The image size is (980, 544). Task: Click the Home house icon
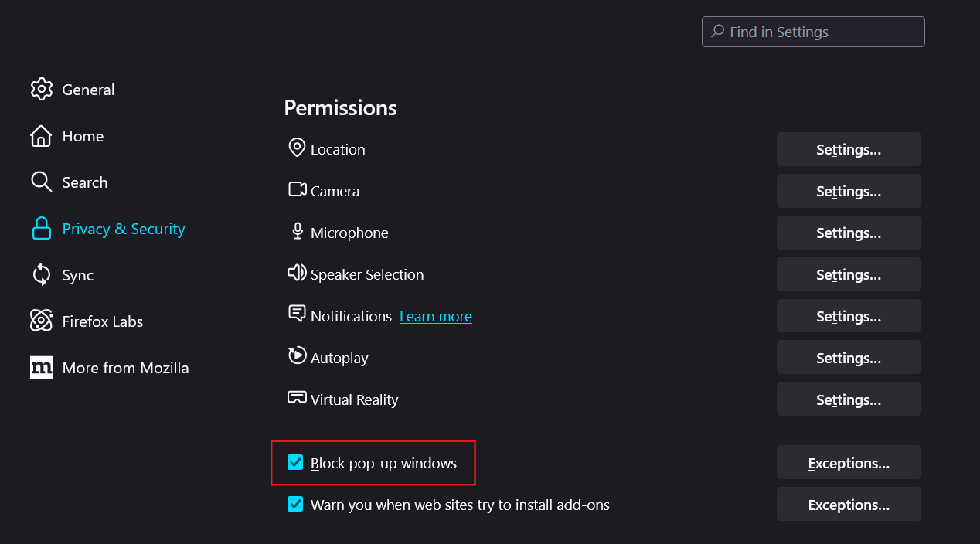[41, 136]
